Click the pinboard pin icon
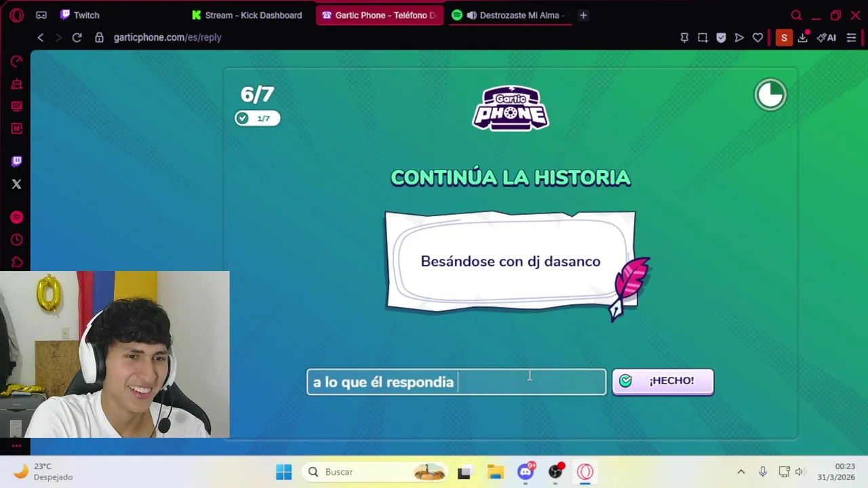Screen dimensions: 868x488 coord(684,38)
